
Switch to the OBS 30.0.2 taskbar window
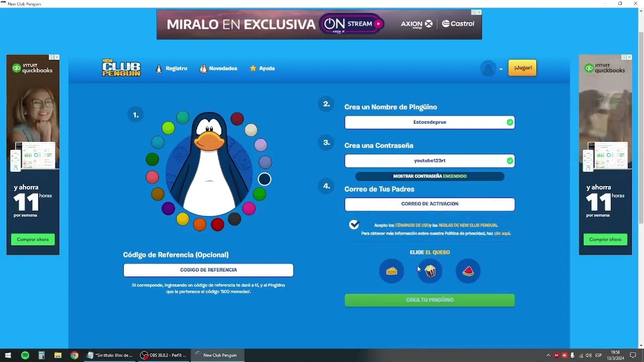164,355
